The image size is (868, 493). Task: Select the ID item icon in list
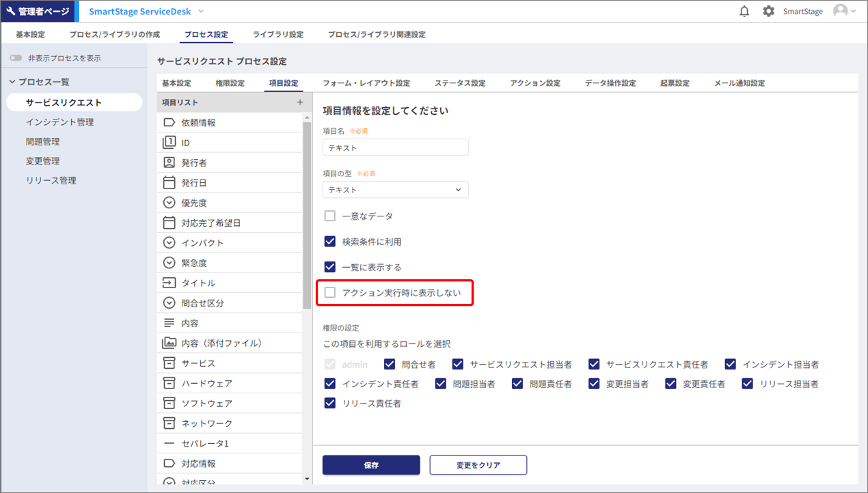point(169,143)
